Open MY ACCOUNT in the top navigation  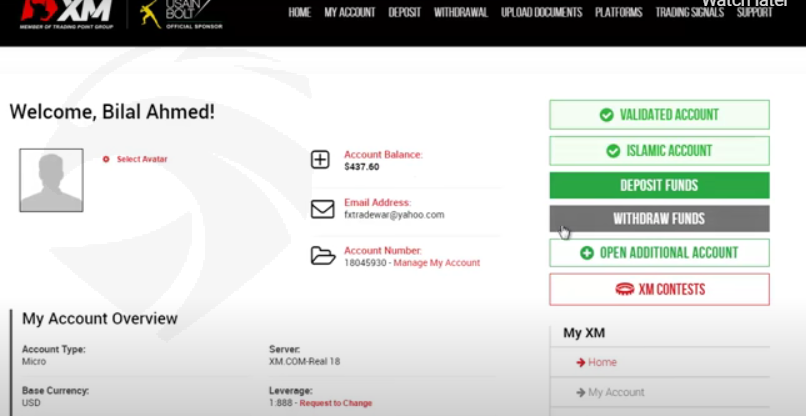pyautogui.click(x=350, y=12)
